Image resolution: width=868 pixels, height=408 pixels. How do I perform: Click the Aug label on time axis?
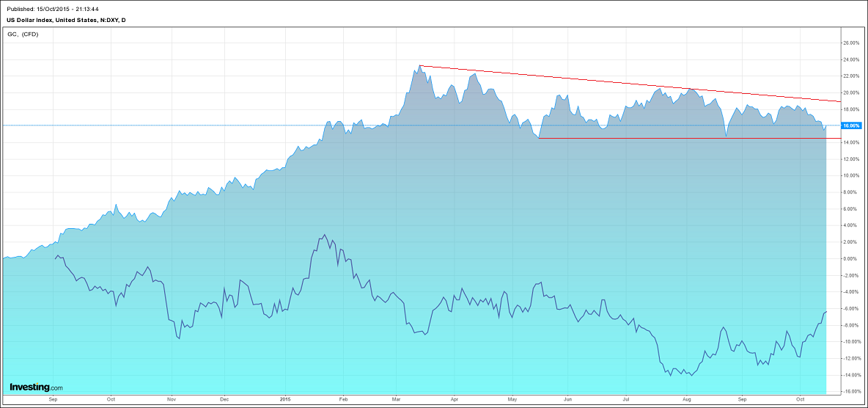(687, 398)
